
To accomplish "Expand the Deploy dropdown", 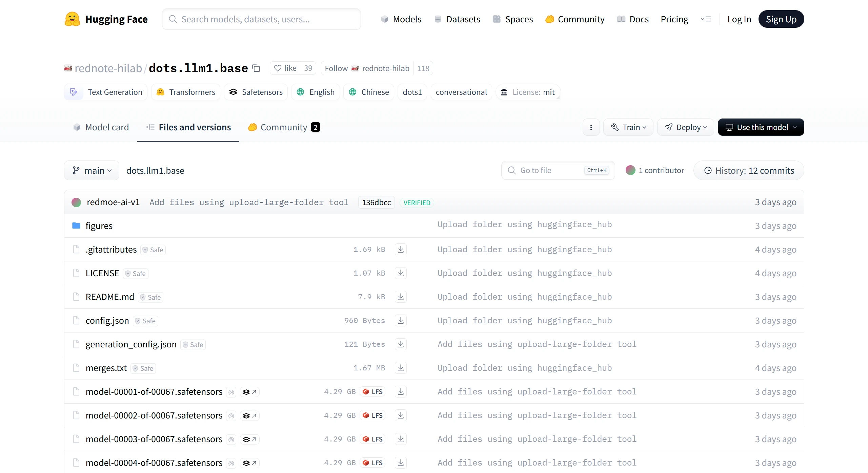I will 686,127.
